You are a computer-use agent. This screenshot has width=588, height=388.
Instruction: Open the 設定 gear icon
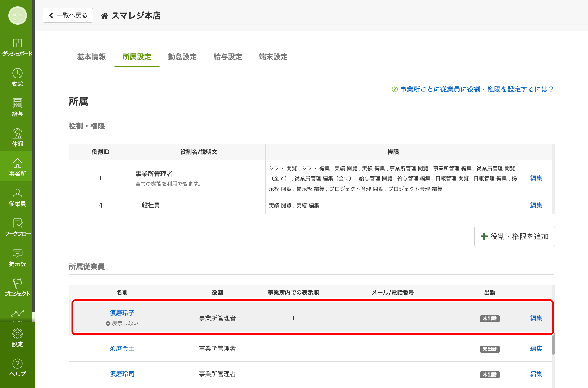coord(18,334)
